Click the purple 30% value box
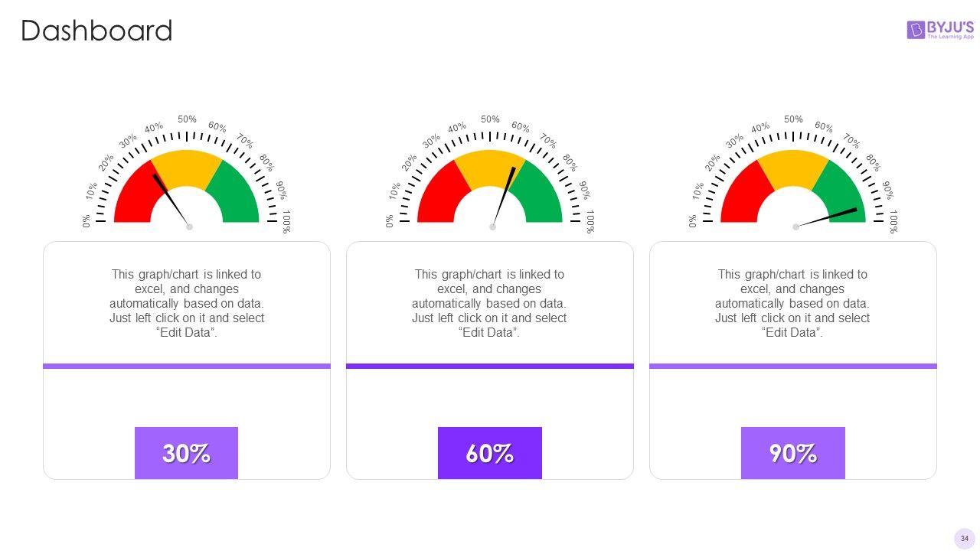Viewport: 980px width, 551px height. [x=186, y=453]
